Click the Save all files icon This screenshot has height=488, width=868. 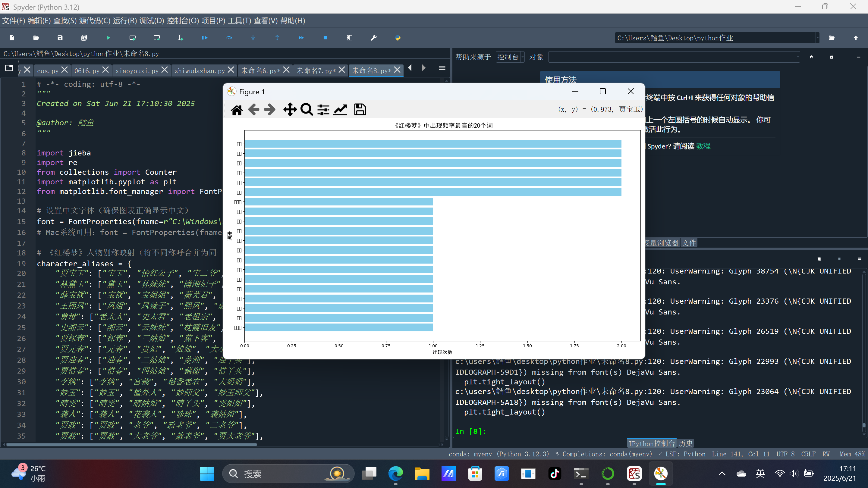pos(84,38)
